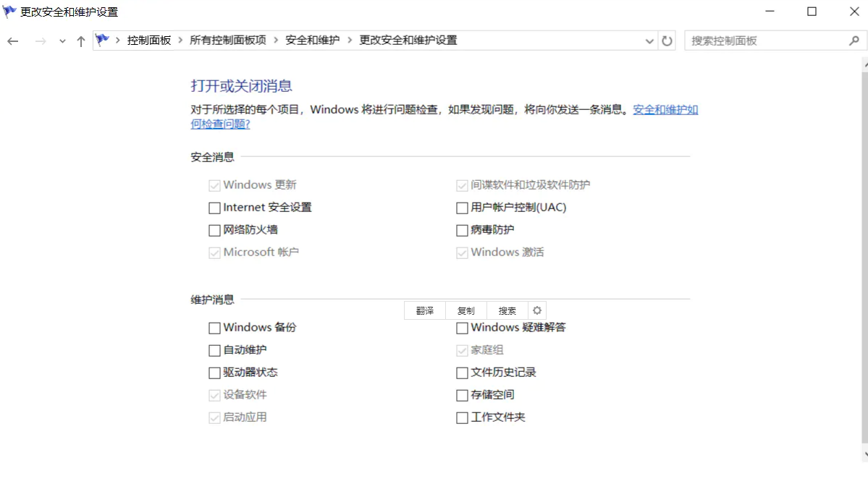Enable the Internet 安全设置 checkbox

pos(214,208)
